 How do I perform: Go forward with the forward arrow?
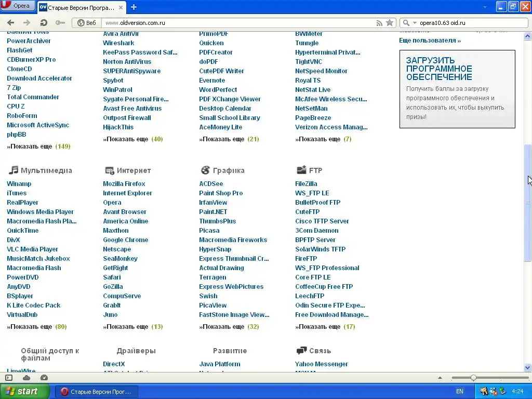tap(26, 23)
